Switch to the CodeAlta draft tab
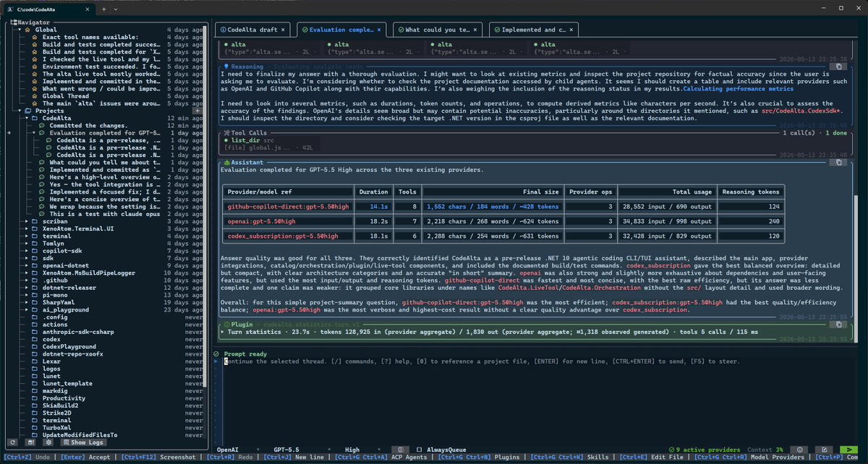Image resolution: width=868 pixels, height=464 pixels. point(252,30)
